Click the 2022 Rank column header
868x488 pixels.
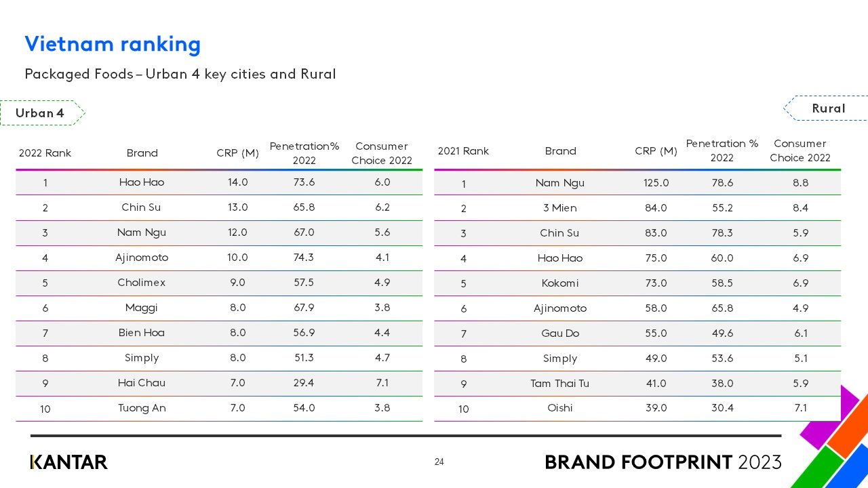[x=45, y=153]
